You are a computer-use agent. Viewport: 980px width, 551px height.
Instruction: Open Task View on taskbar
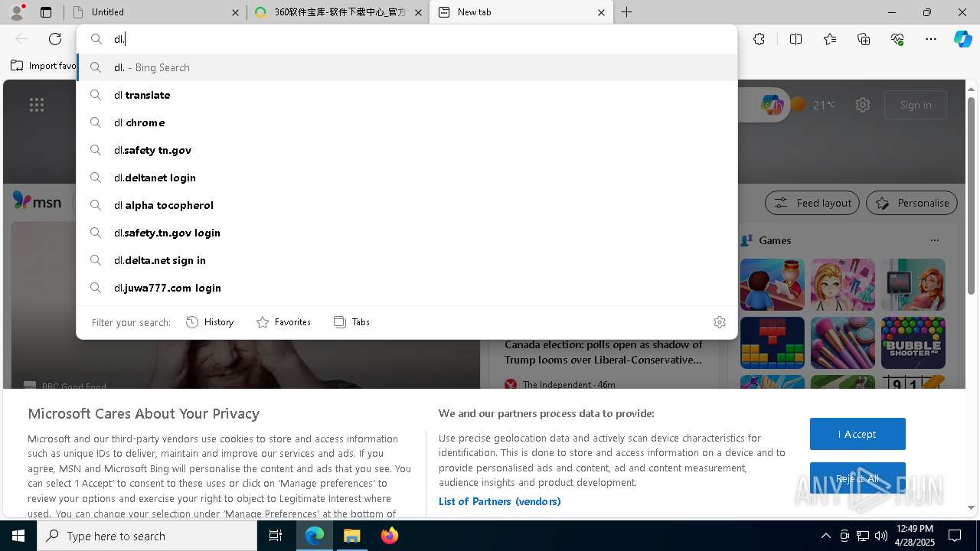click(x=276, y=536)
